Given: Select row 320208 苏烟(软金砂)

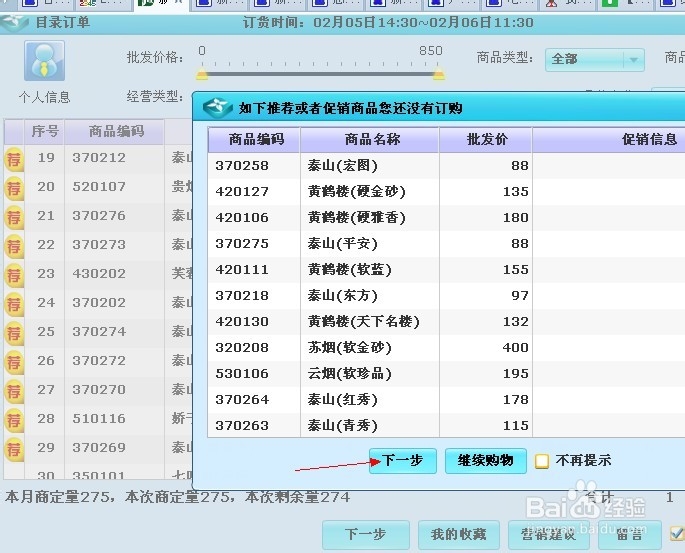Looking at the screenshot, I should point(446,348).
